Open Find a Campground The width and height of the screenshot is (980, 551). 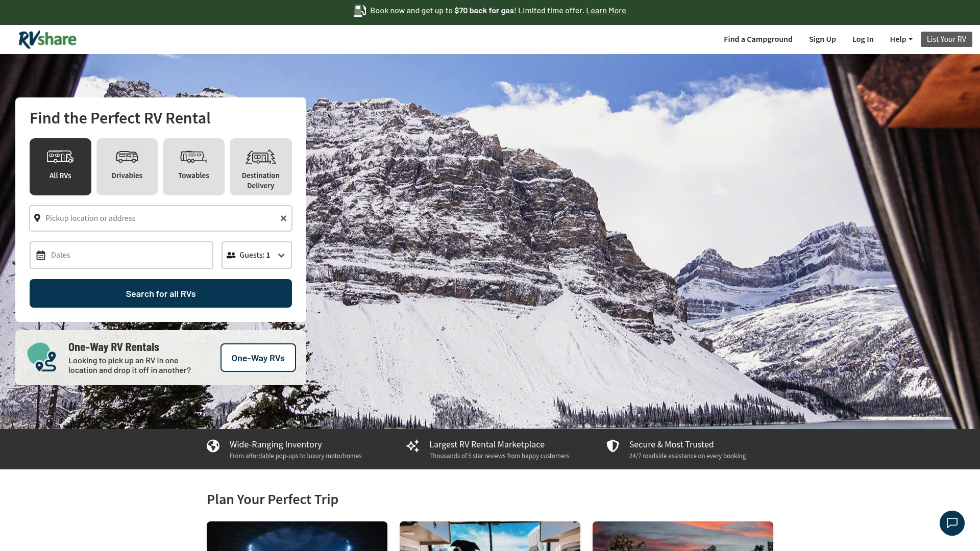[x=758, y=39]
